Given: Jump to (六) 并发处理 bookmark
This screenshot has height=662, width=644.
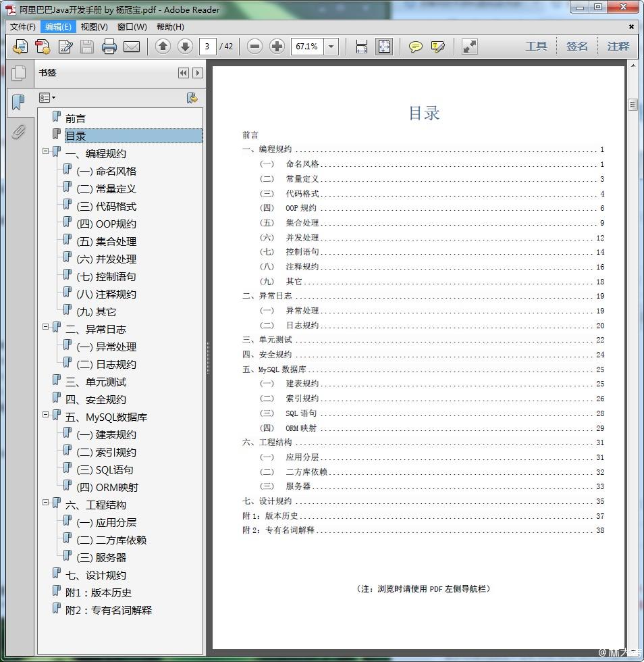Looking at the screenshot, I should [107, 259].
